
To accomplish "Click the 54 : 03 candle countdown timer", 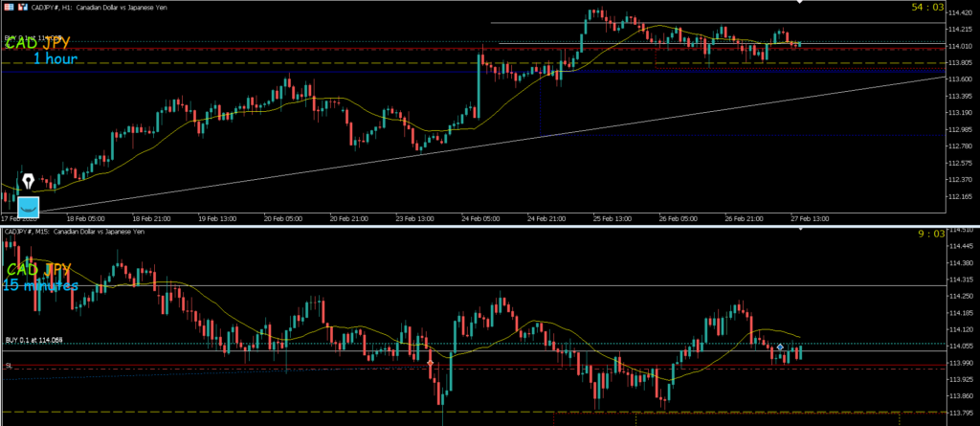I will [926, 8].
